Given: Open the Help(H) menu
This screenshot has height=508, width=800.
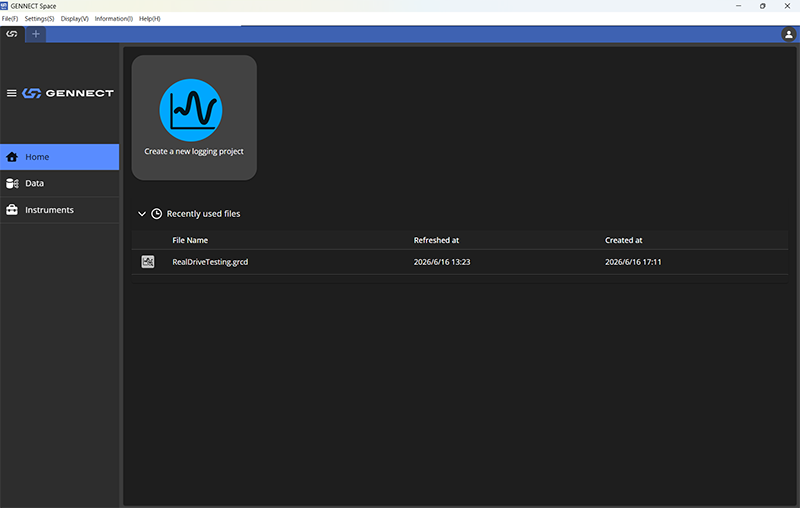Looking at the screenshot, I should (149, 19).
